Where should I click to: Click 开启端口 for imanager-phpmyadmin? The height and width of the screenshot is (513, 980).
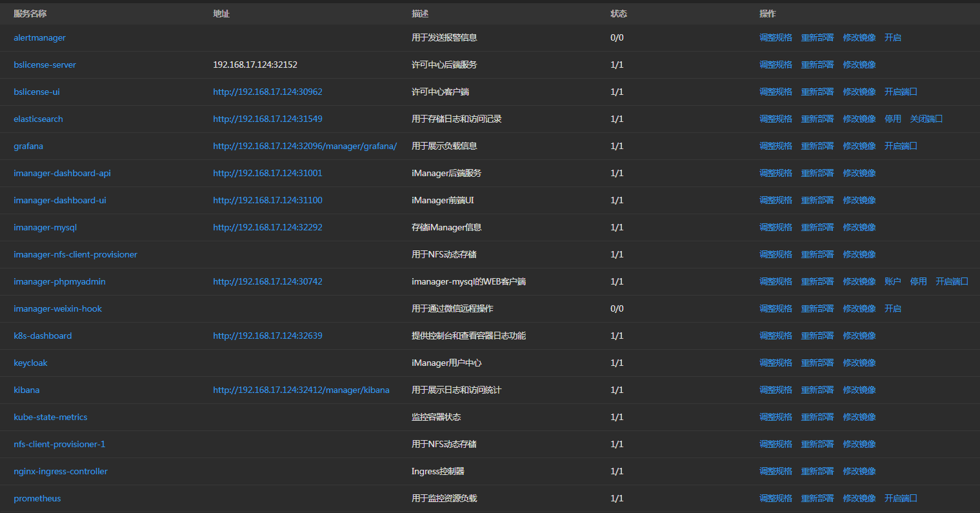(952, 282)
